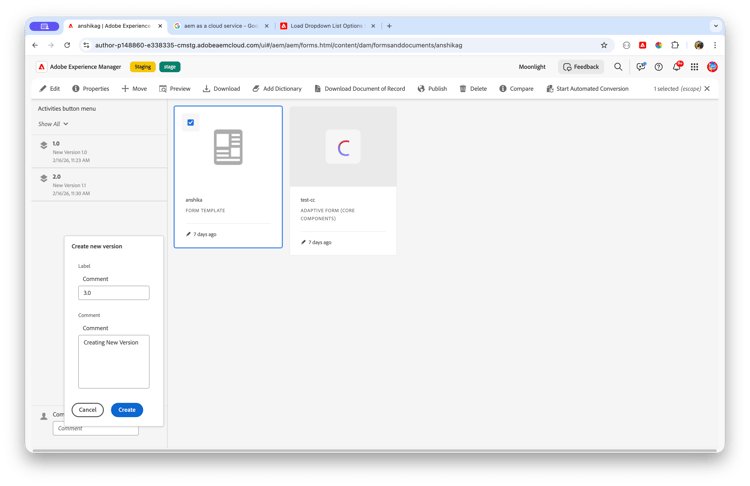Publish the selected form

pos(432,88)
